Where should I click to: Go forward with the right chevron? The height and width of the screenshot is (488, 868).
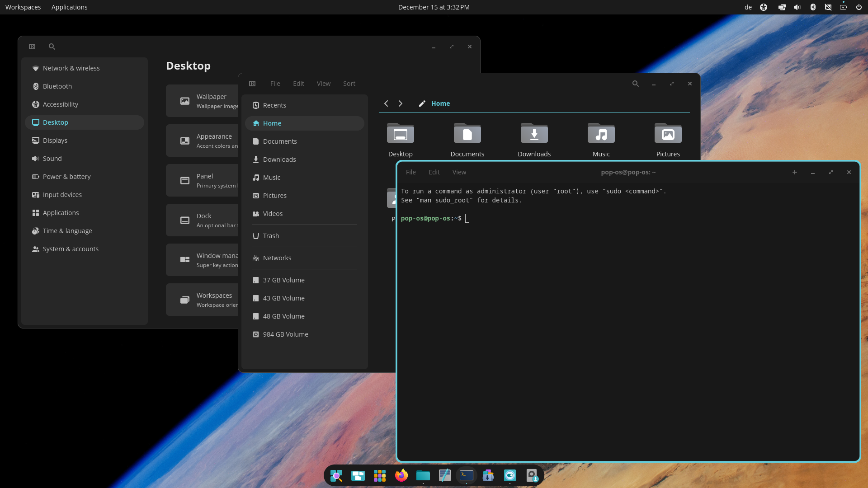pyautogui.click(x=400, y=103)
